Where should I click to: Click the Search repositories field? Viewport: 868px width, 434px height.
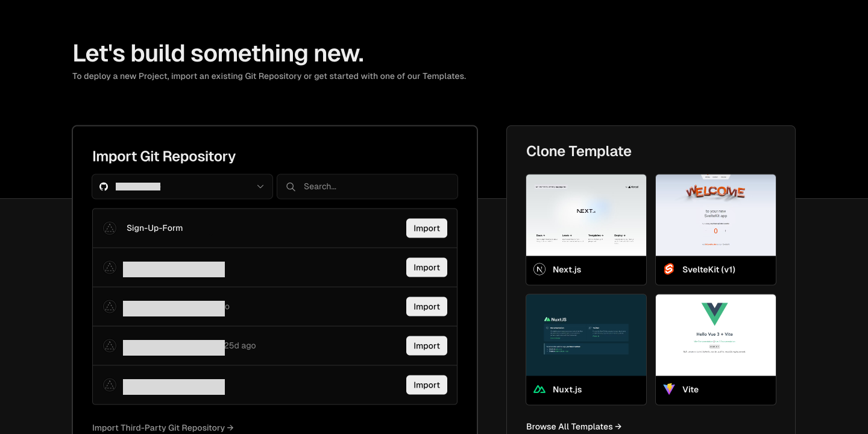pyautogui.click(x=367, y=187)
